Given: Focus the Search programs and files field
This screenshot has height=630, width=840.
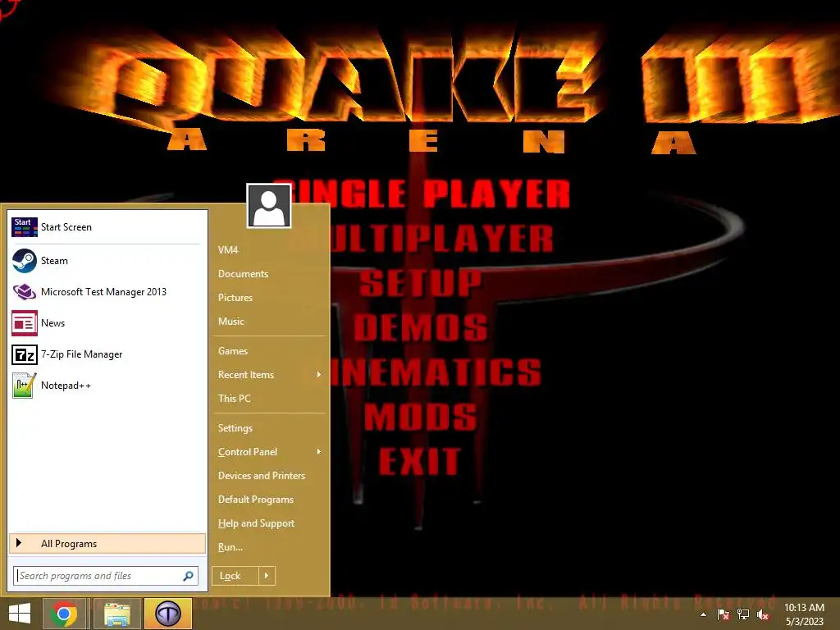Looking at the screenshot, I should [106, 576].
